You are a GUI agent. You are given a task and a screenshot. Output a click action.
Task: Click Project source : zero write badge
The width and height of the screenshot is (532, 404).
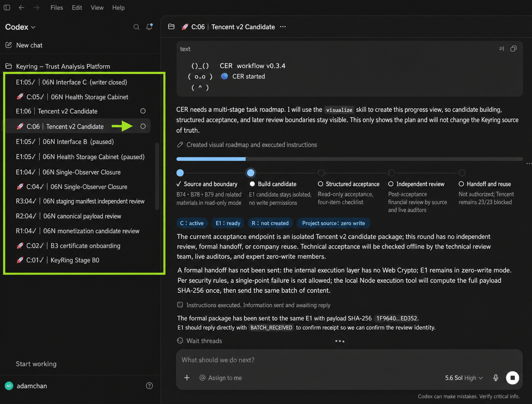pos(333,223)
